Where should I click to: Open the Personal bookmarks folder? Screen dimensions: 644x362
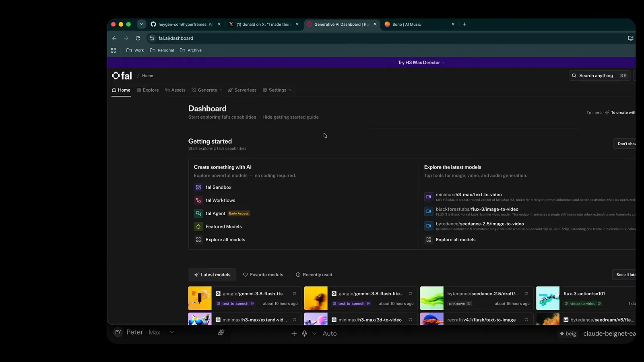pos(162,50)
